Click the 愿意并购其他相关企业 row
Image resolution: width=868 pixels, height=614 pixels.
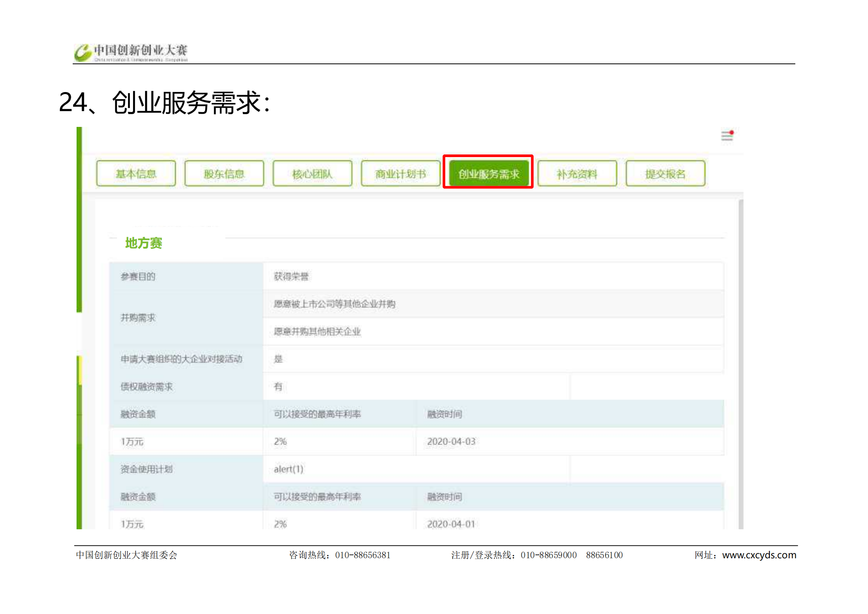[x=317, y=332]
